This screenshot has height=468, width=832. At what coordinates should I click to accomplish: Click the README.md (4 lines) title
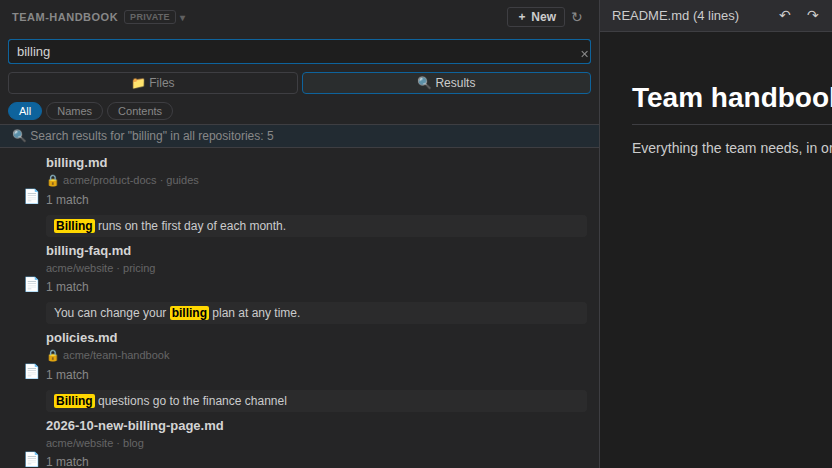(675, 16)
